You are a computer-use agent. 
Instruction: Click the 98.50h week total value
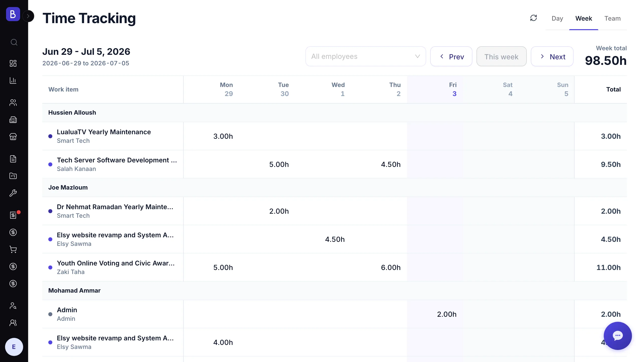pos(606,61)
